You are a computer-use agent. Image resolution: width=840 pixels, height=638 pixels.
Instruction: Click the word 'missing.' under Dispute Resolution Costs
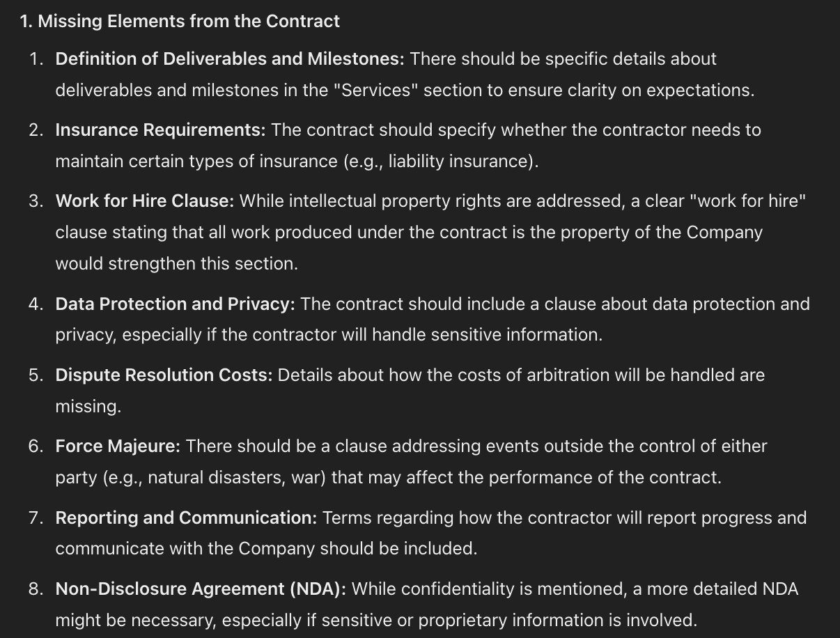pos(88,407)
